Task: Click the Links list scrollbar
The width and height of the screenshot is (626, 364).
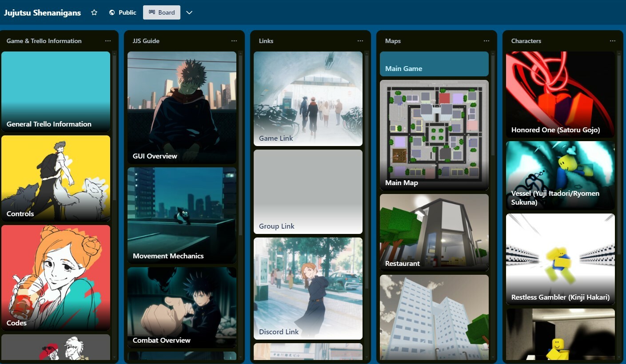Action: coord(367,171)
